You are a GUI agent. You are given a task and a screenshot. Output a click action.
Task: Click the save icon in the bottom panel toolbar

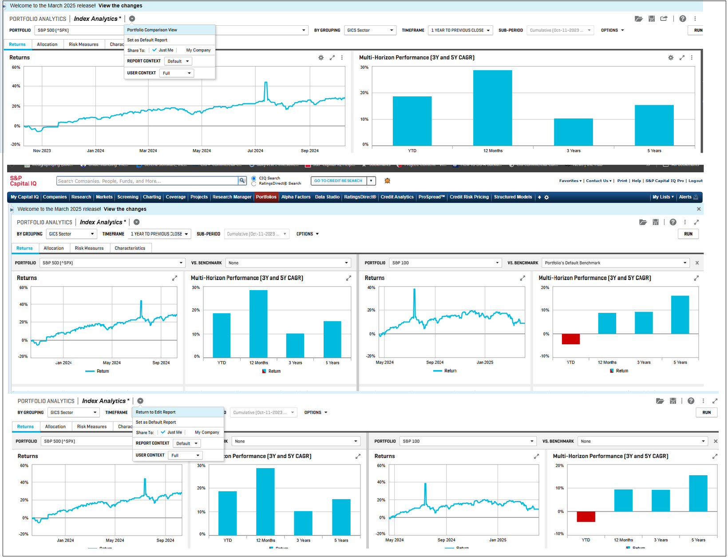[673, 401]
